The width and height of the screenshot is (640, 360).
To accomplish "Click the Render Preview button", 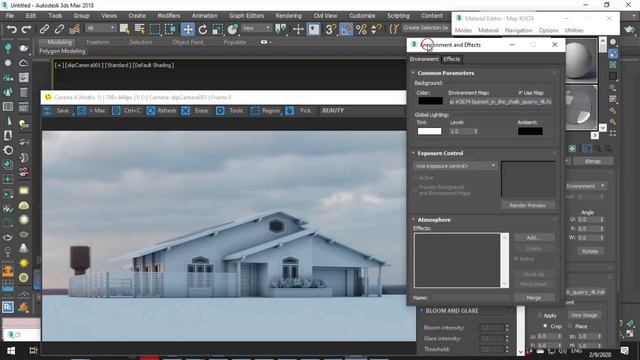I will coord(528,205).
